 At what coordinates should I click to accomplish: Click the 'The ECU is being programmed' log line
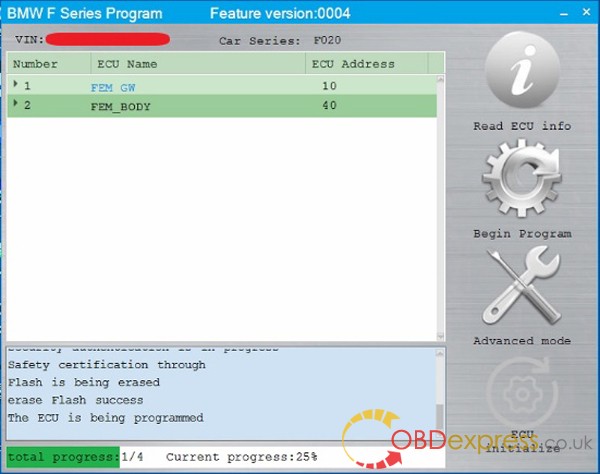click(x=106, y=418)
